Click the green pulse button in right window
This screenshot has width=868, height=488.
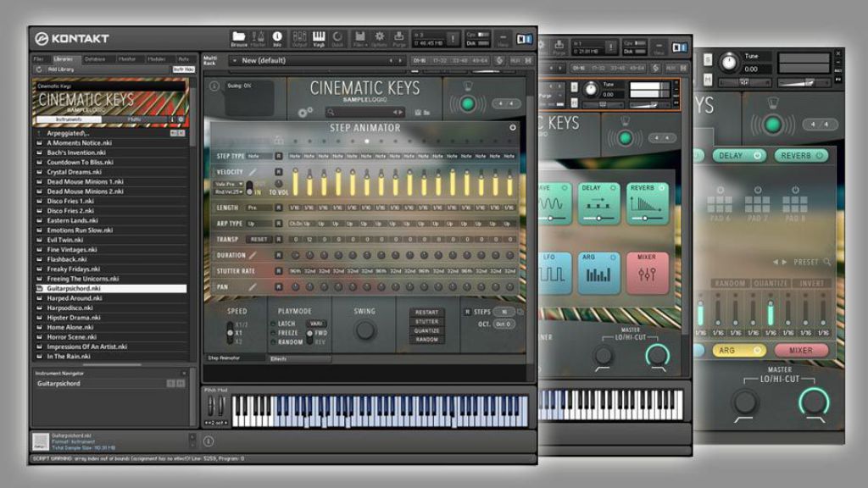click(x=772, y=125)
